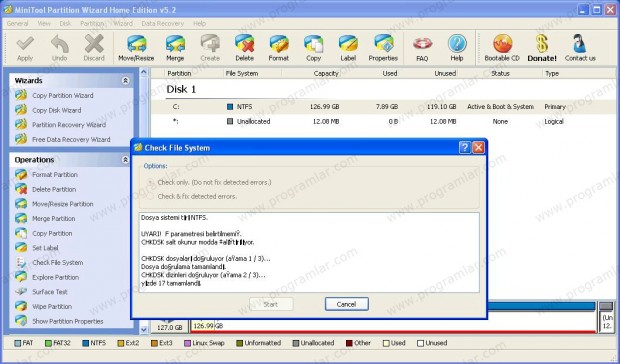Launch Partition Recovery Wizard
The height and width of the screenshot is (364, 620).
pyautogui.click(x=69, y=125)
